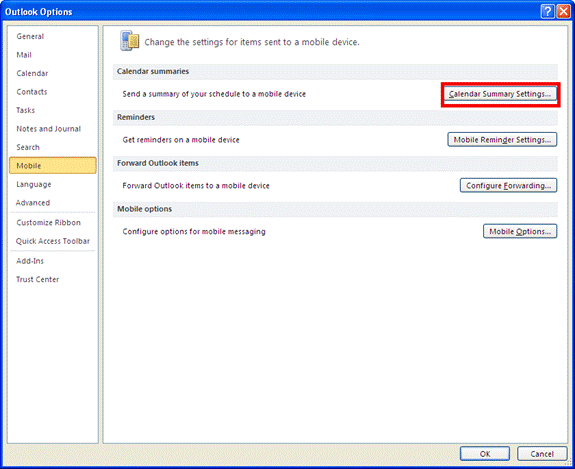Image resolution: width=575 pixels, height=469 pixels.
Task: Click the help question mark icon
Action: tap(547, 12)
